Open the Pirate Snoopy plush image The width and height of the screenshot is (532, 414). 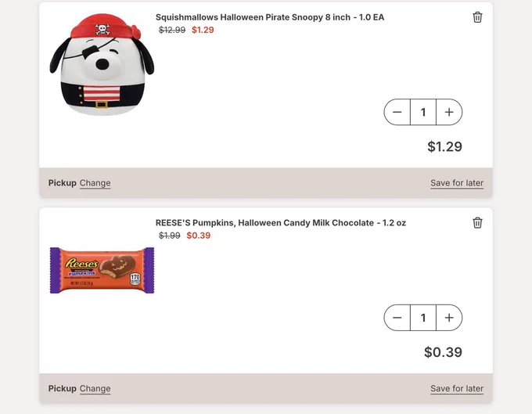pos(102,65)
